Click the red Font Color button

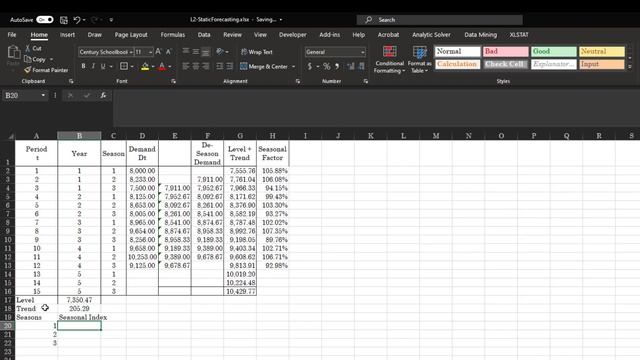[162, 66]
